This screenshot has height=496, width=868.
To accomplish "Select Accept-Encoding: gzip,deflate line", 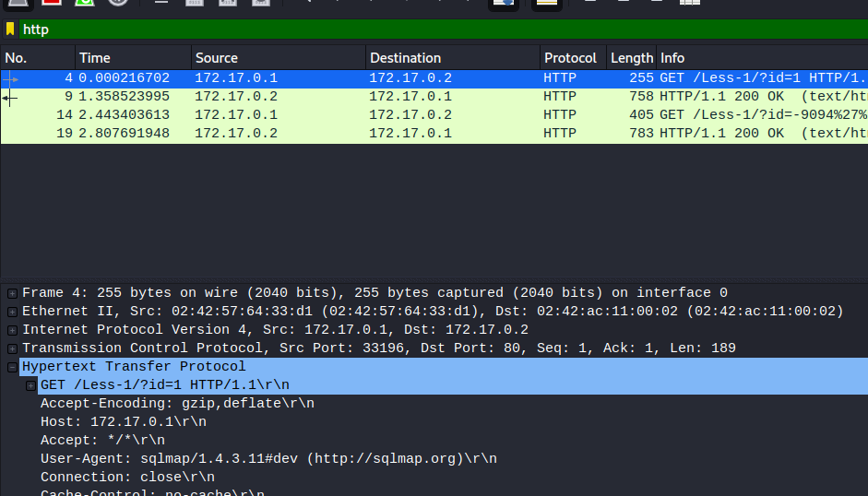I will [177, 404].
